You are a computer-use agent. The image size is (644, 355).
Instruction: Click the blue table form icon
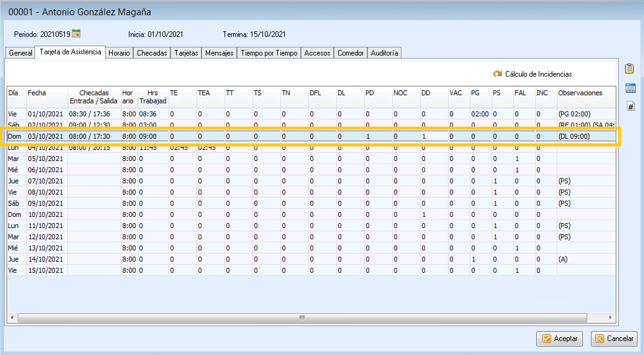click(630, 88)
